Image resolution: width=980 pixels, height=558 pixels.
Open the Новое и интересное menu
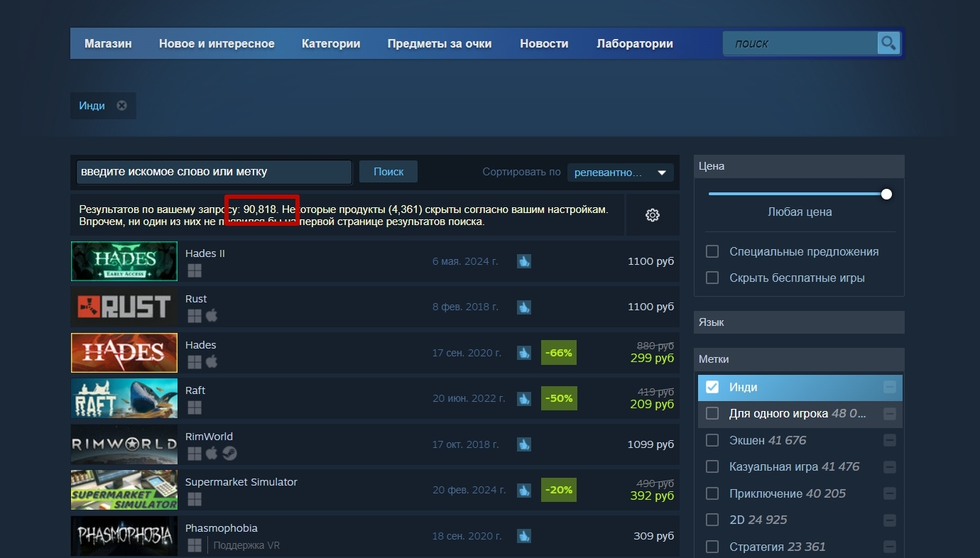point(217,43)
